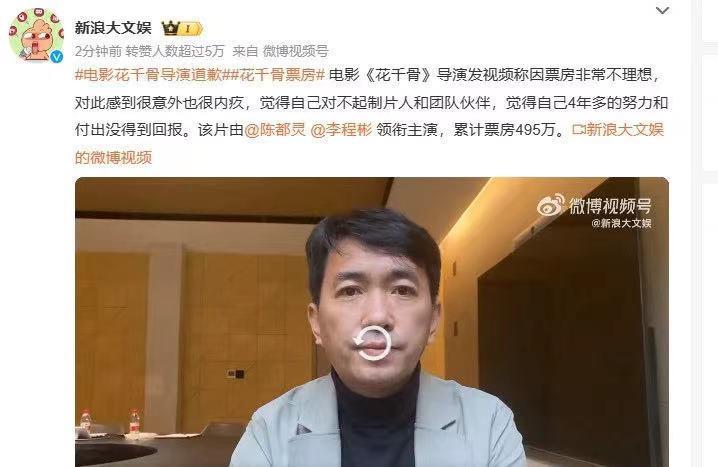Click the 新浪大文娱 account name
This screenshot has height=467, width=718.
coord(113,28)
